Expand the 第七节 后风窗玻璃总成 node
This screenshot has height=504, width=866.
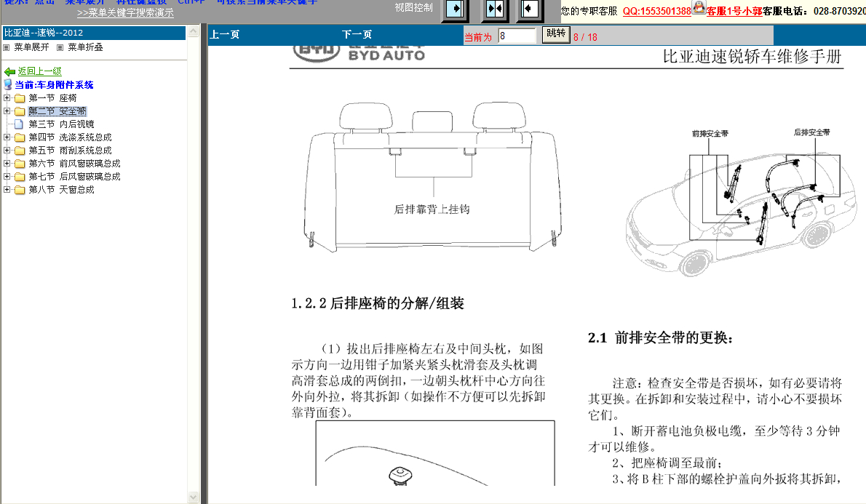pos(7,176)
